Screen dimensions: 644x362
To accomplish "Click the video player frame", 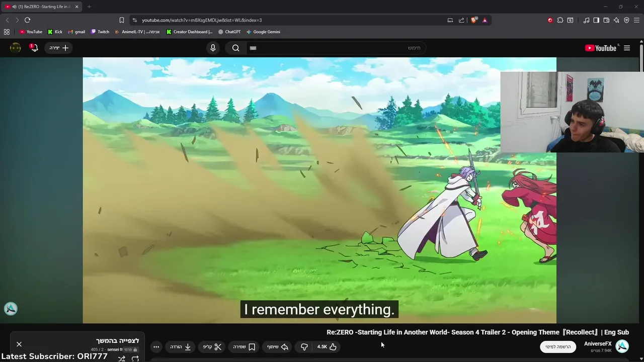I will pyautogui.click(x=319, y=190).
